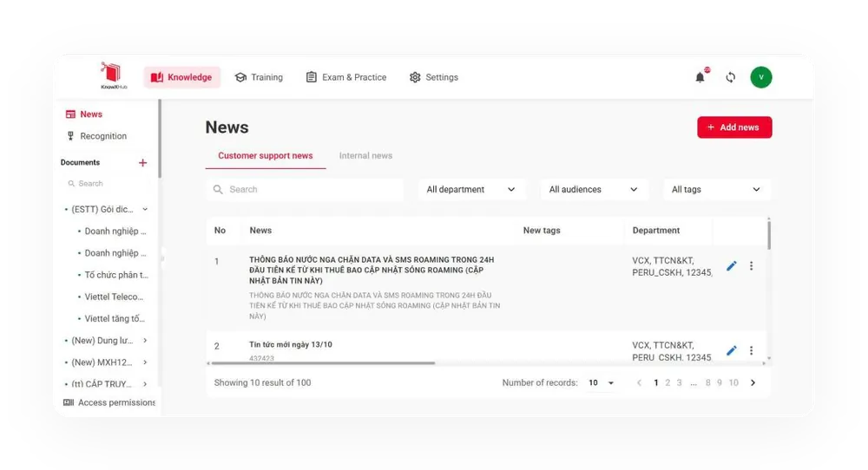Screen dimensions: 868x470
Task: Click the sidebar vertical scrollbar
Action: tap(160, 138)
